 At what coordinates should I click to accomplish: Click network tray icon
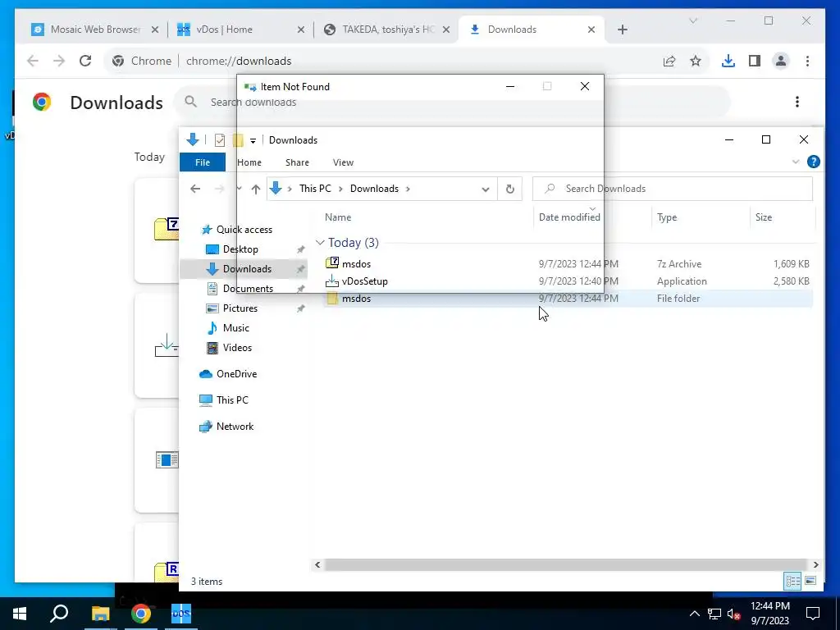coord(714,614)
